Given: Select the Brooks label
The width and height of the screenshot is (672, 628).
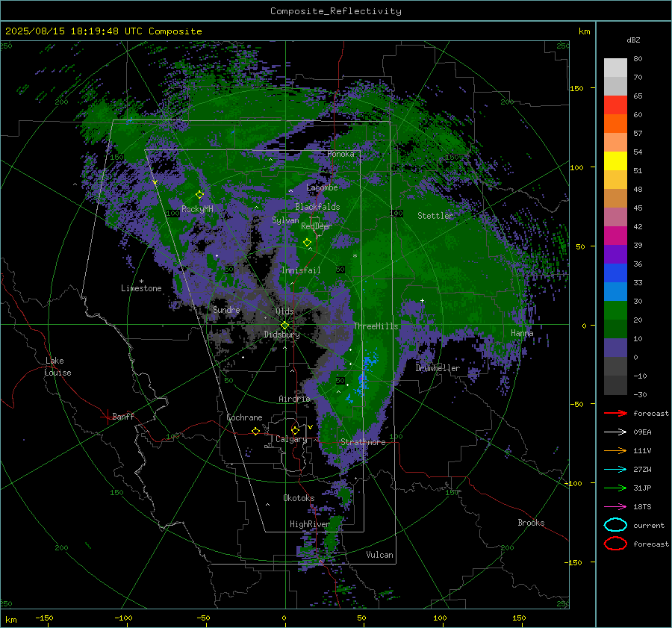Looking at the screenshot, I should tap(531, 523).
